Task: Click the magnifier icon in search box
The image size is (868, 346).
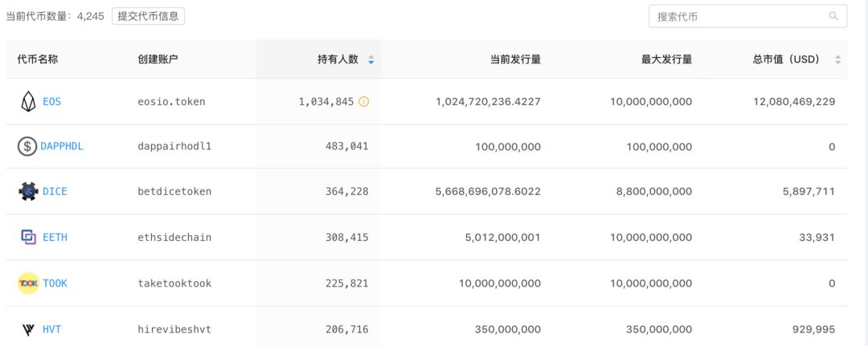Action: click(x=833, y=16)
